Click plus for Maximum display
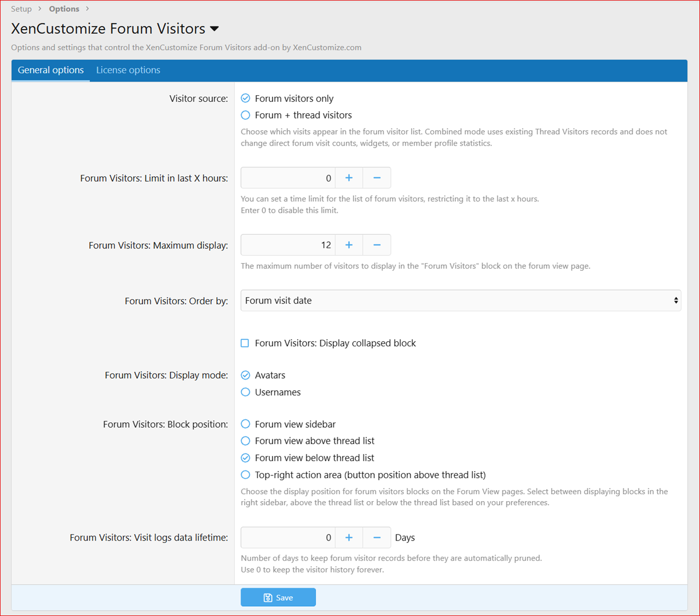Screen dimensions: 700x616 coord(349,245)
